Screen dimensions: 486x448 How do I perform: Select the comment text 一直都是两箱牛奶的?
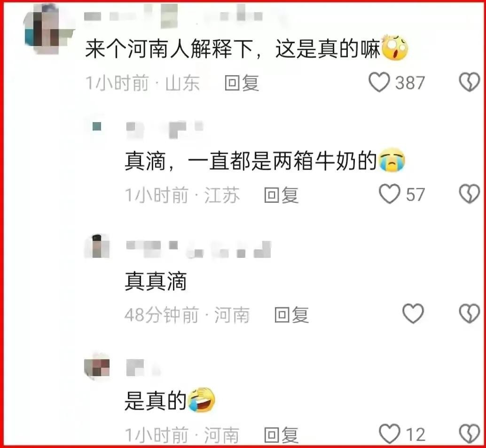282,161
